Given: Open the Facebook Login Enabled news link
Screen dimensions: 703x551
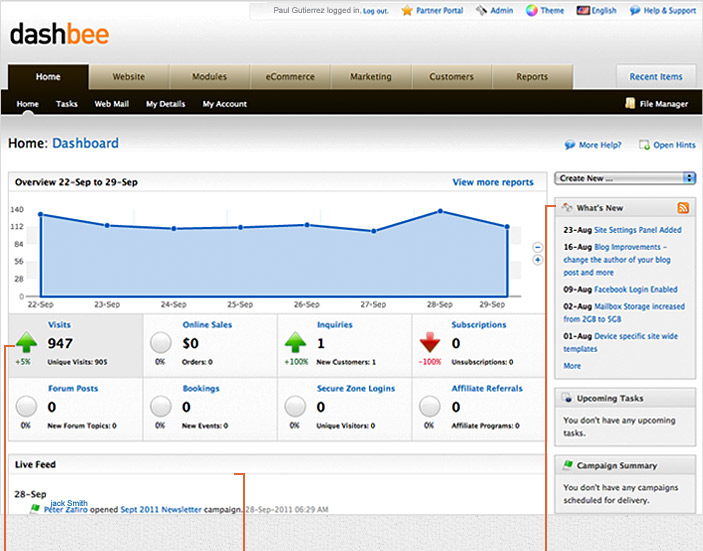Looking at the screenshot, I should [636, 290].
